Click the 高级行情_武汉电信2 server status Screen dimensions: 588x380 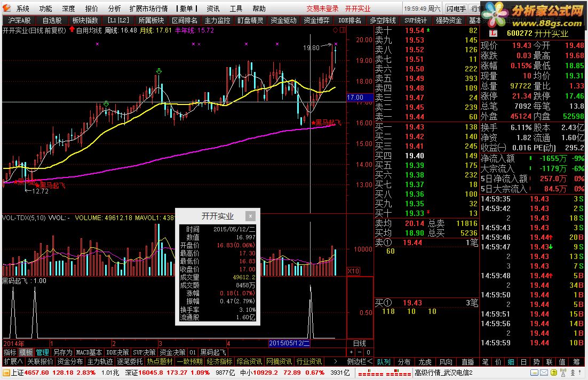[x=443, y=373]
